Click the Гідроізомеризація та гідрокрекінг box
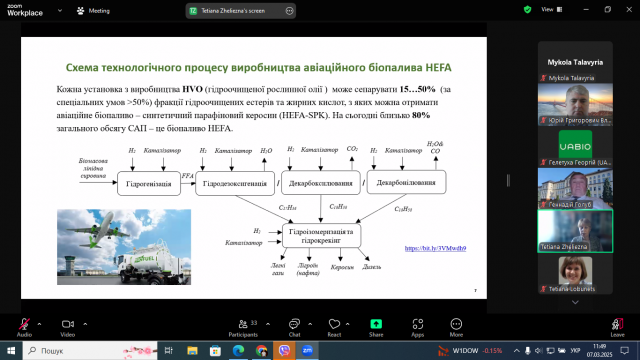The width and height of the screenshot is (640, 360). 321,236
